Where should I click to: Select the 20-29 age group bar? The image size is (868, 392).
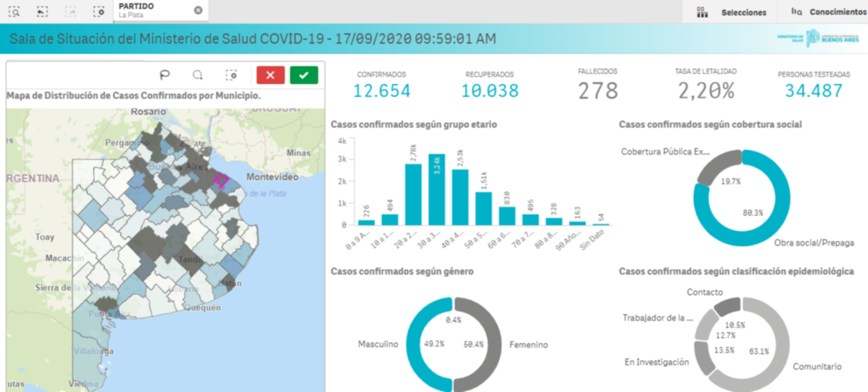point(413,194)
